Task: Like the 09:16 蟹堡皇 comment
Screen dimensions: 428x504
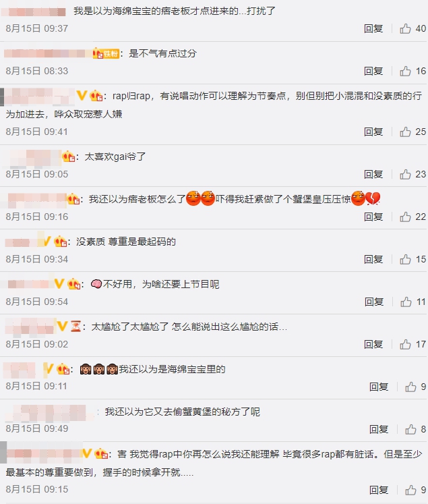Action: click(x=405, y=217)
